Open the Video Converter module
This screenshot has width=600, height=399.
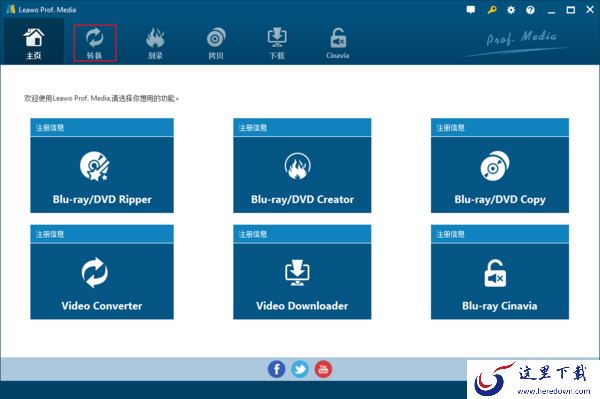click(102, 281)
